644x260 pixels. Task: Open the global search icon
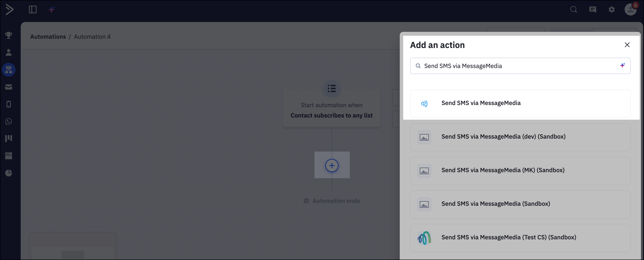point(574,10)
